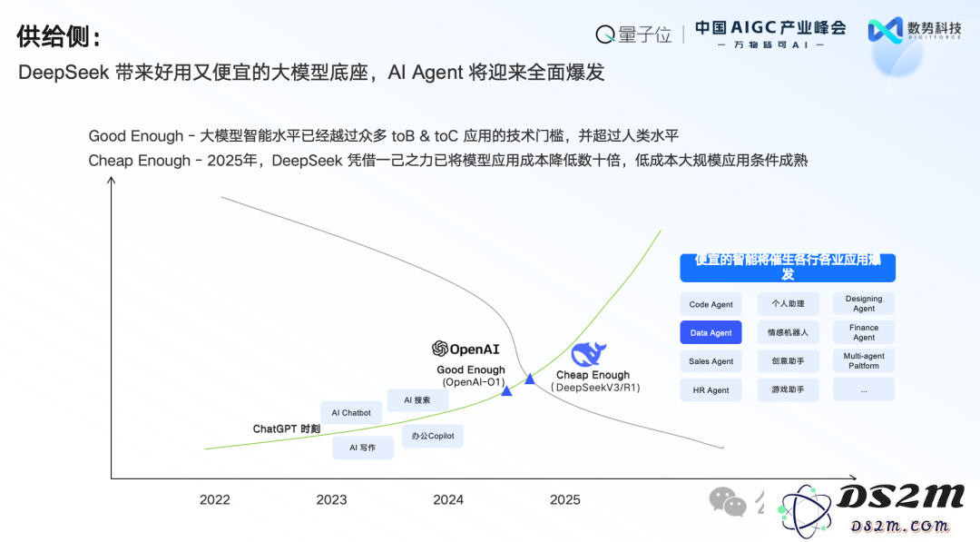Screen dimensions: 980x542
Task: Select the HR Agent box
Action: tap(711, 390)
